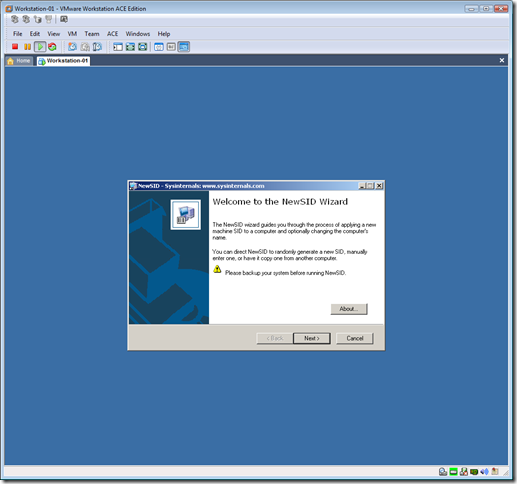The image size is (517, 484).
Task: Select the Workstation-01 tab
Action: coord(63,61)
